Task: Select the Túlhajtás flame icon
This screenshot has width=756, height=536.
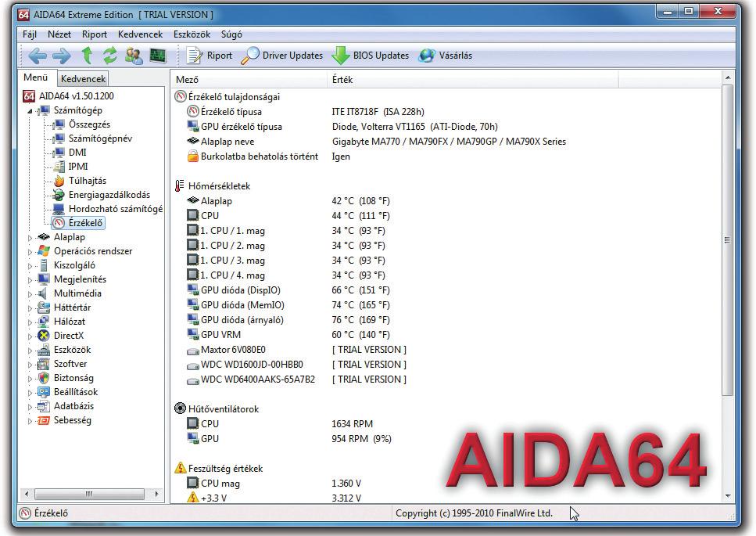Action: pyautogui.click(x=59, y=181)
